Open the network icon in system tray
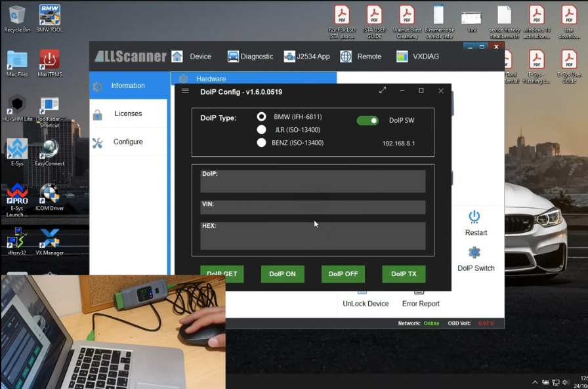 pos(556,382)
